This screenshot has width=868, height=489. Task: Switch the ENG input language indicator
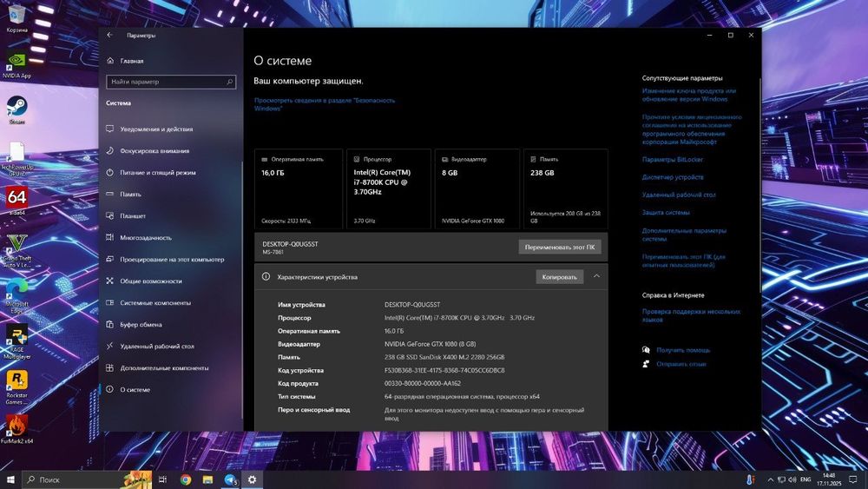pyautogui.click(x=806, y=479)
